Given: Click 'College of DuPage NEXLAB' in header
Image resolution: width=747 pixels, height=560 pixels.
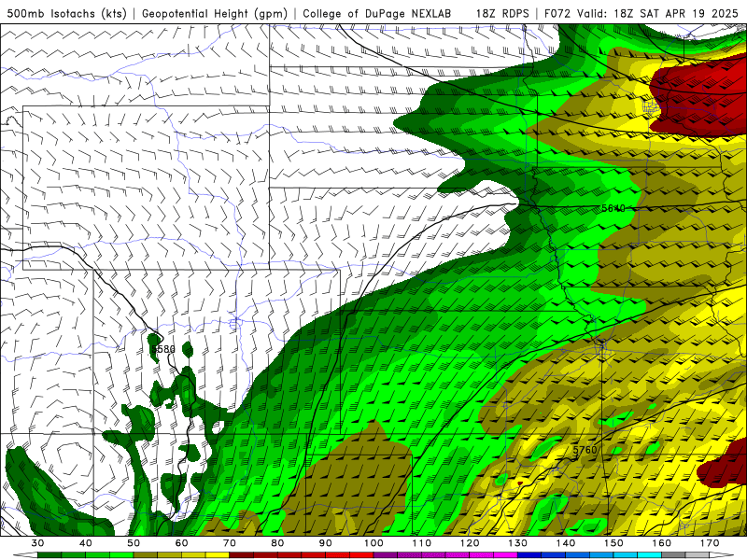Looking at the screenshot, I should click(x=377, y=13).
